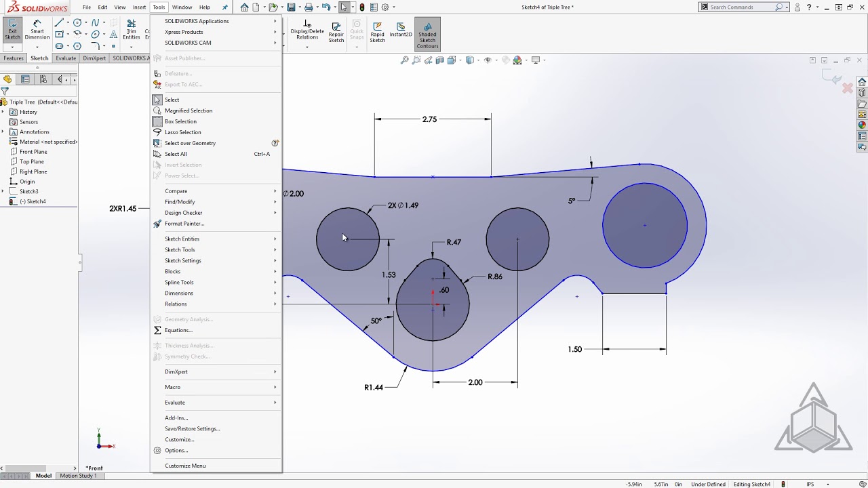
Task: Open the Design Library icon in task pane
Action: coord(862,93)
